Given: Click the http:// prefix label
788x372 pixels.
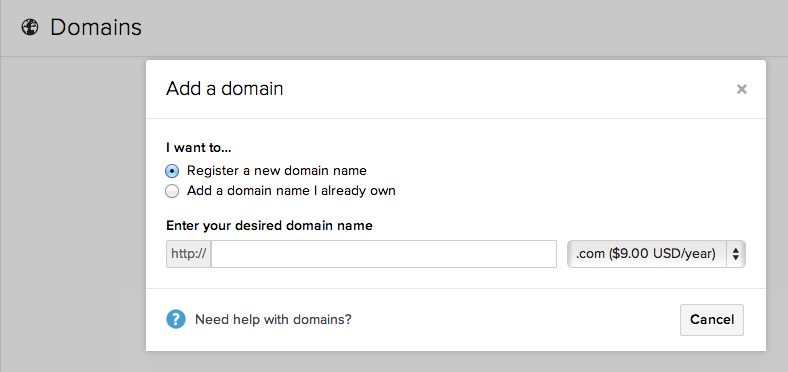Looking at the screenshot, I should (x=188, y=254).
